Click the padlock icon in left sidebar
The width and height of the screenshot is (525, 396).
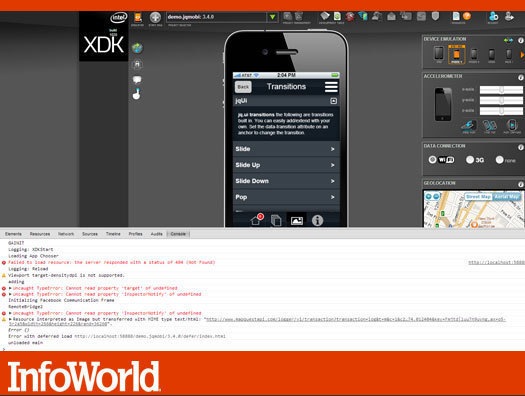click(x=137, y=64)
